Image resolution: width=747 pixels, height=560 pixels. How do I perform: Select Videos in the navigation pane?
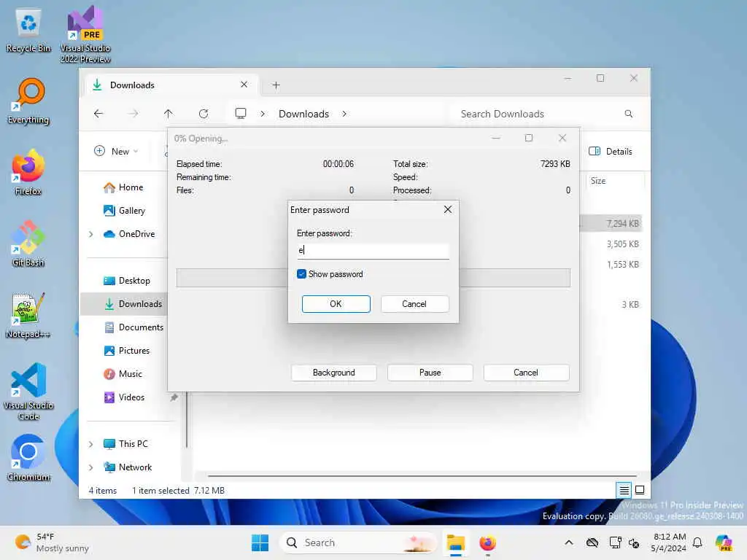[x=124, y=397]
